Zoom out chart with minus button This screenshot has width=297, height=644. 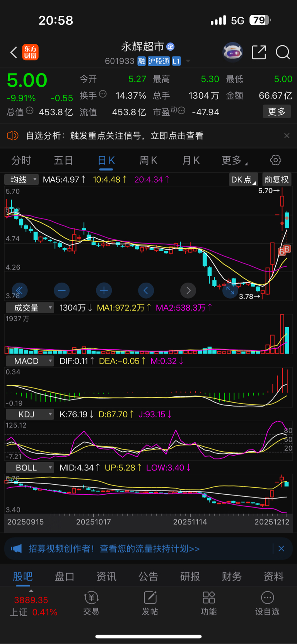[61, 290]
